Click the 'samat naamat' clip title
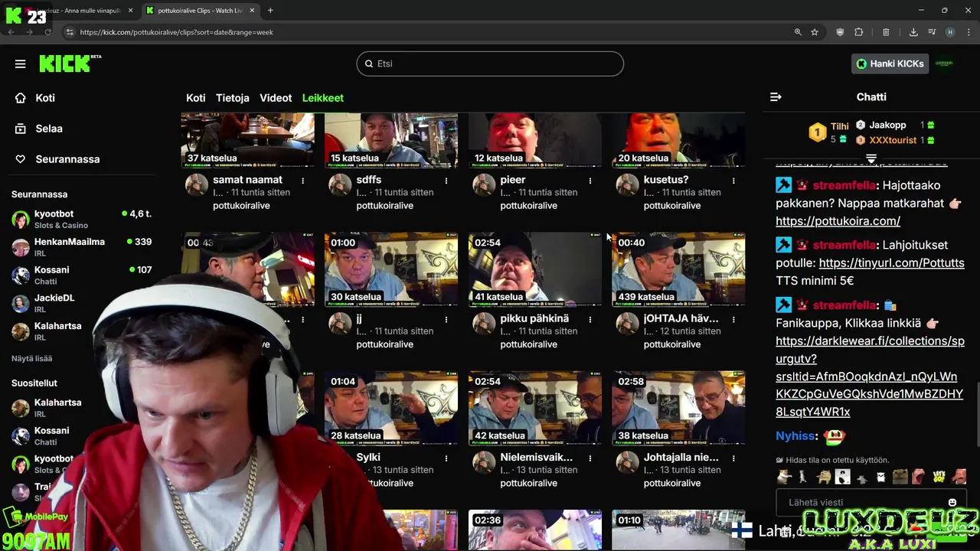 [247, 180]
